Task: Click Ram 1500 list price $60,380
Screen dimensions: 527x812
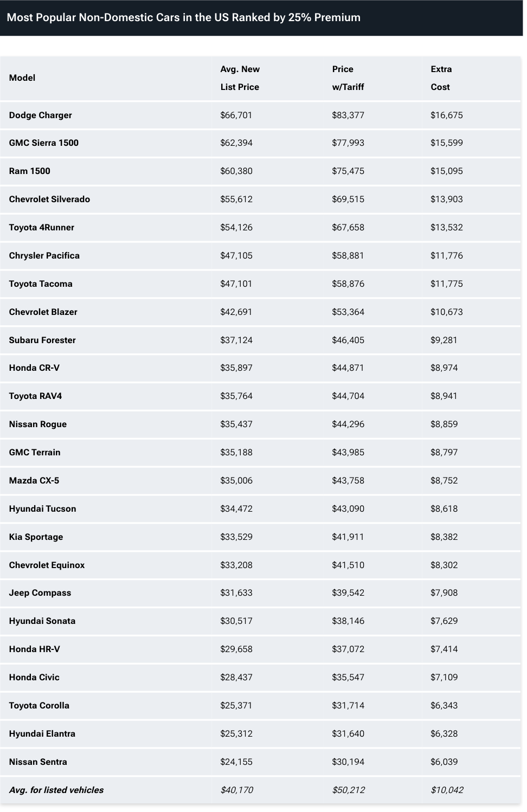Action: tap(236, 171)
